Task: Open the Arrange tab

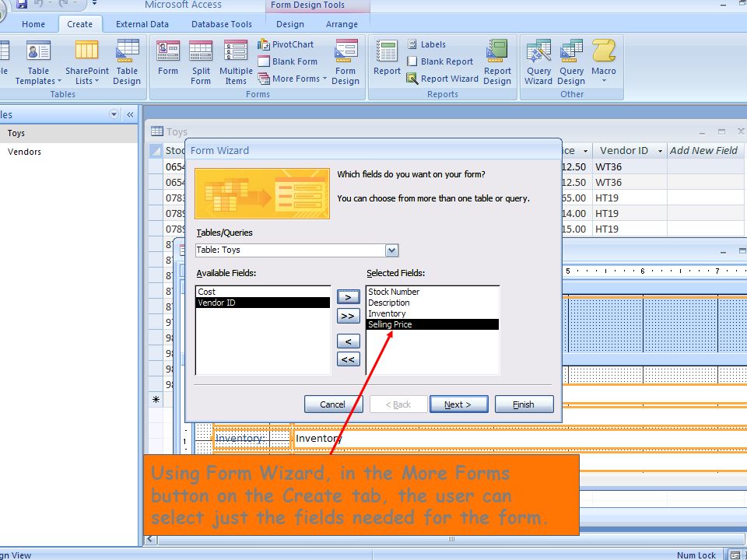Action: pyautogui.click(x=342, y=24)
